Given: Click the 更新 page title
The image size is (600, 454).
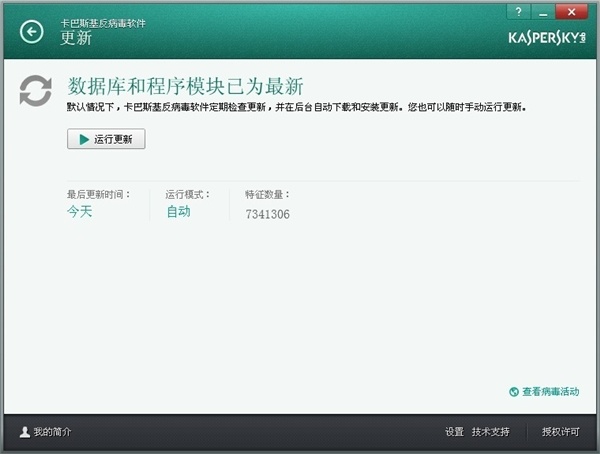Looking at the screenshot, I should tap(75, 39).
